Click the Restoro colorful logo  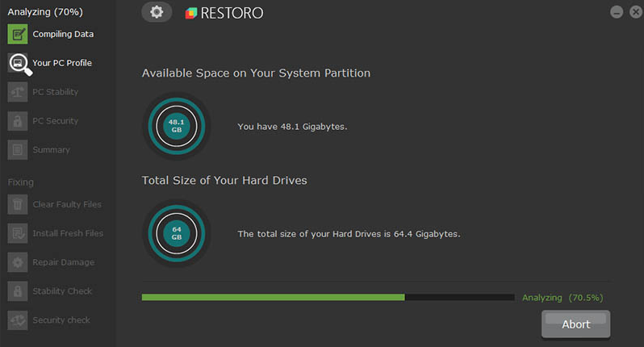pos(191,13)
